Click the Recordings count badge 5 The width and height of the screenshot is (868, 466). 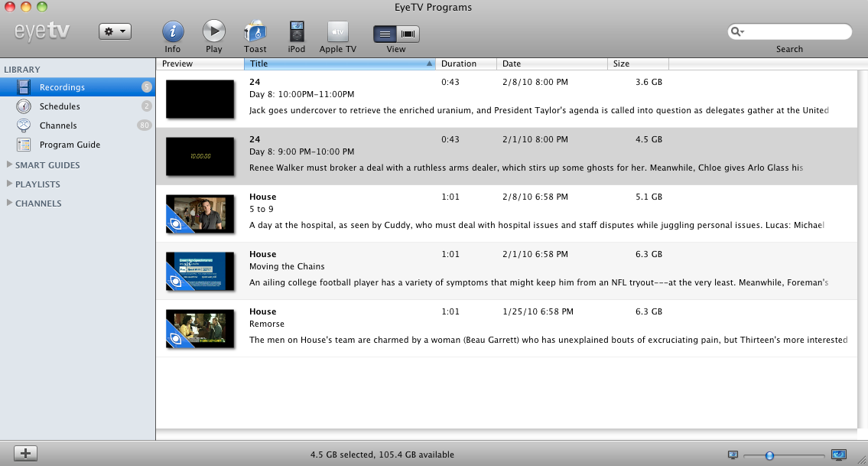[146, 87]
